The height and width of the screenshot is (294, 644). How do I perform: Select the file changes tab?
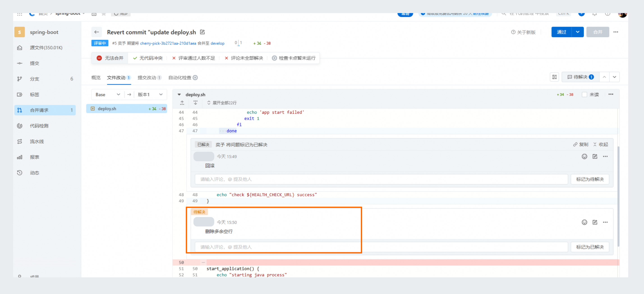(119, 78)
